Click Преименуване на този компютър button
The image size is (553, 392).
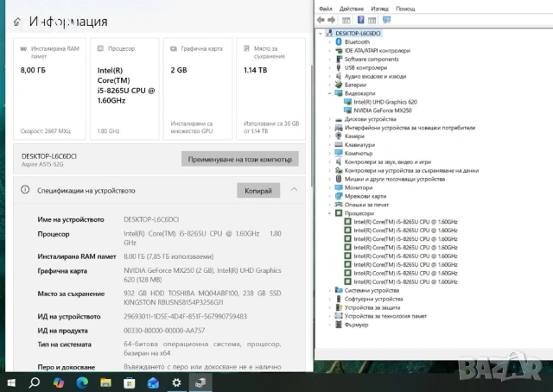(x=240, y=159)
